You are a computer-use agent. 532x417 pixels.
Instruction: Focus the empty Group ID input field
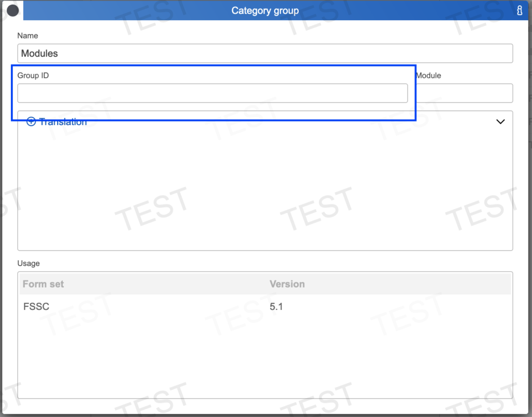pos(212,93)
